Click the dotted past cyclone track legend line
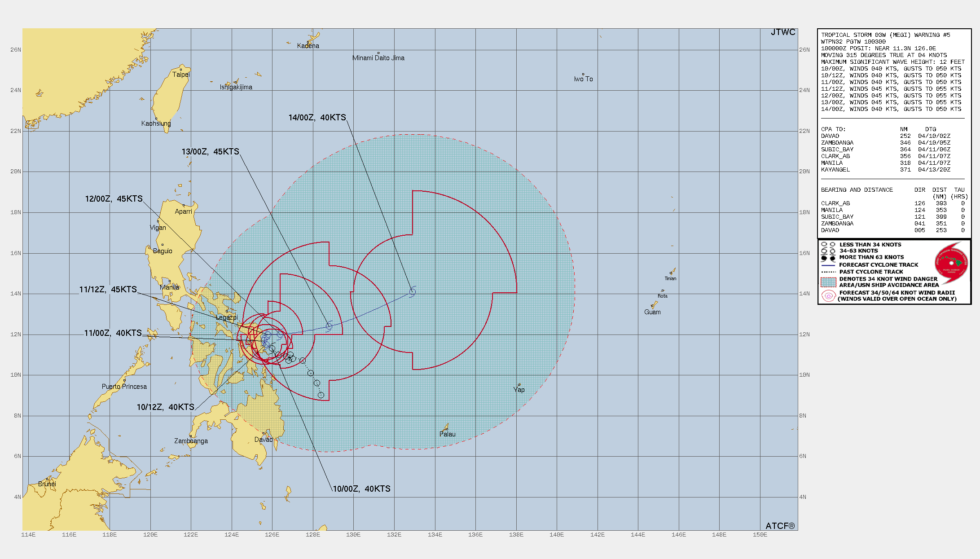Image resolution: width=980 pixels, height=559 pixels. (x=828, y=272)
